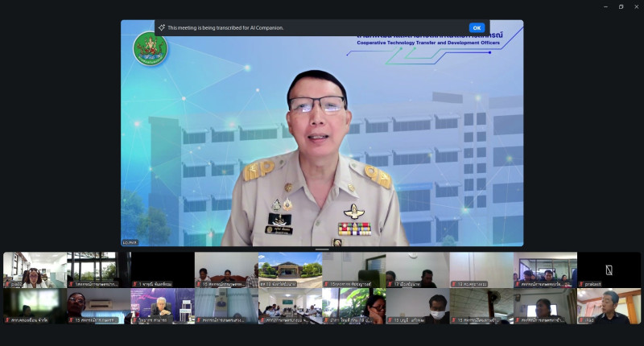Select the building exterior participant thumbnail
The height and width of the screenshot is (346, 644).
[x=290, y=268]
